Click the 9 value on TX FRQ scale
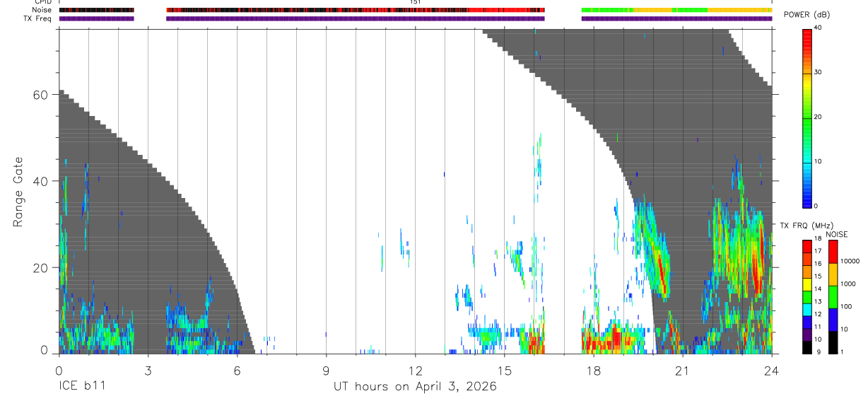The width and height of the screenshot is (868, 401). pyautogui.click(x=817, y=352)
